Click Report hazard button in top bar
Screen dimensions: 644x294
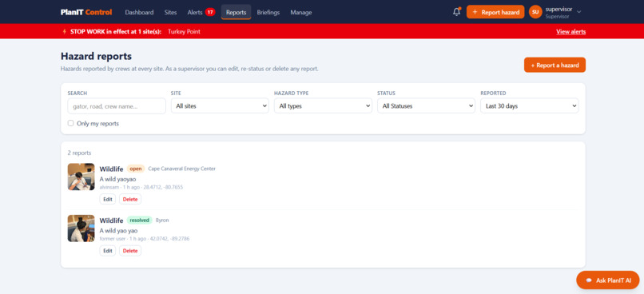(x=495, y=12)
